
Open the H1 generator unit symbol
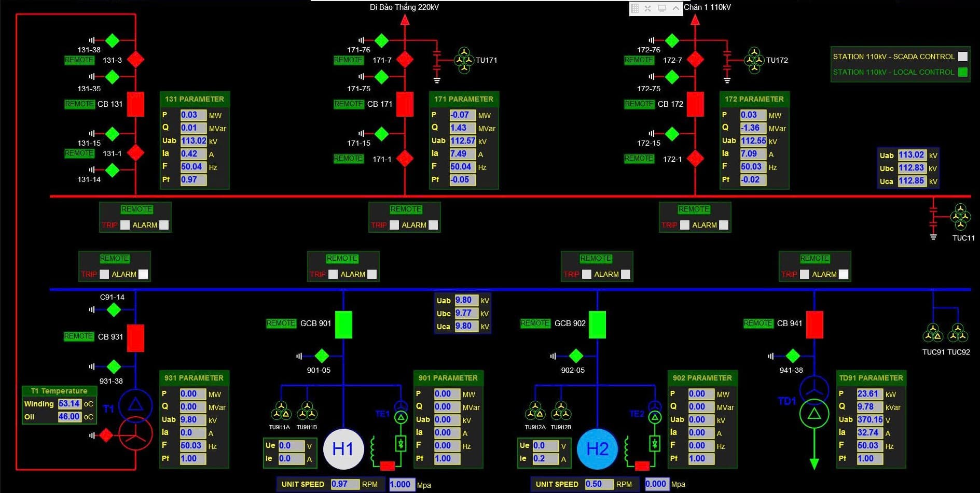(343, 448)
